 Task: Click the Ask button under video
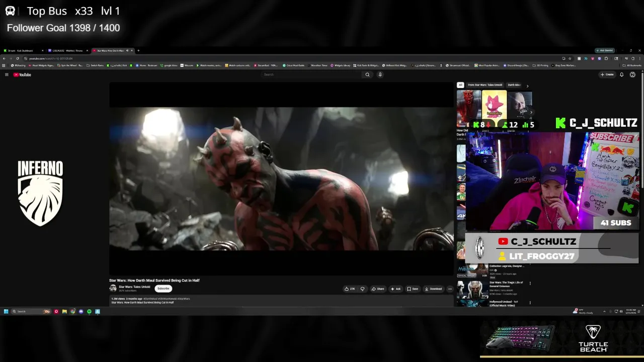tap(395, 289)
